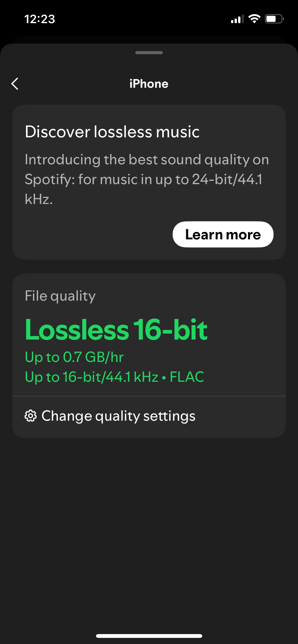Viewport: 298px width, 644px height.
Task: Click the gear icon beside quality settings
Action: (31, 416)
